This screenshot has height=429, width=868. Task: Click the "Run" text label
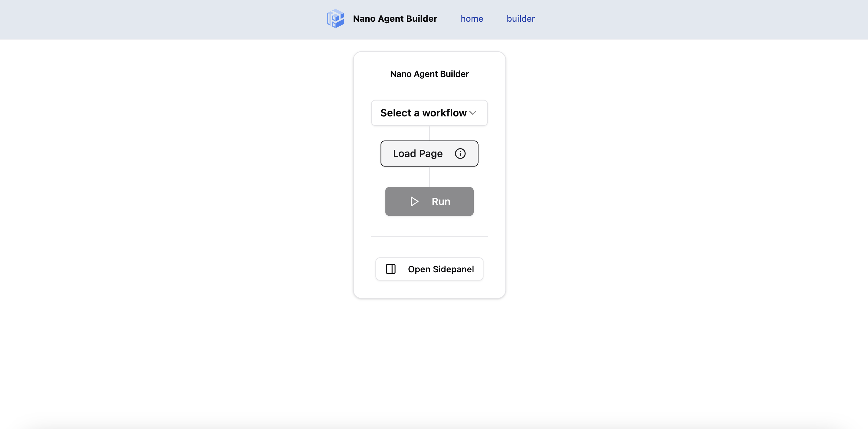pyautogui.click(x=441, y=202)
